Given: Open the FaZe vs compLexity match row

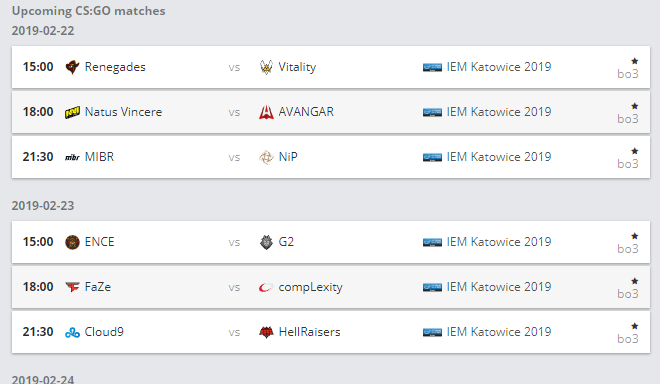Looking at the screenshot, I should pos(331,287).
